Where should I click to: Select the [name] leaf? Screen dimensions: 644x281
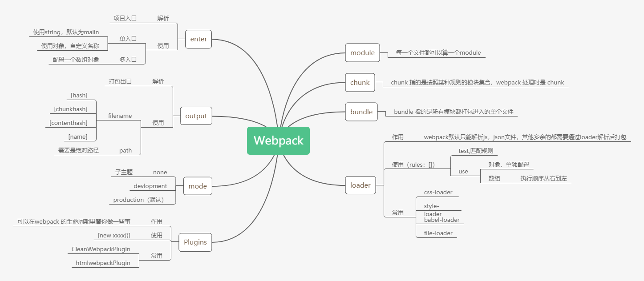(x=78, y=136)
